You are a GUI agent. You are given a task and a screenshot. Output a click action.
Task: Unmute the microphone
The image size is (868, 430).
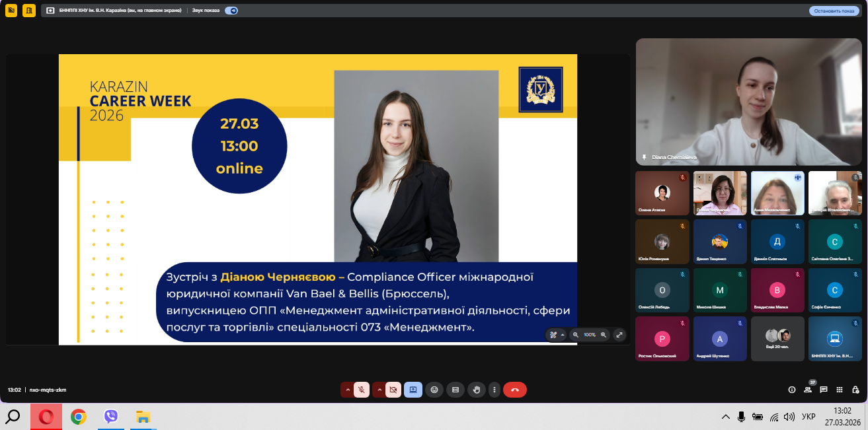tap(362, 390)
